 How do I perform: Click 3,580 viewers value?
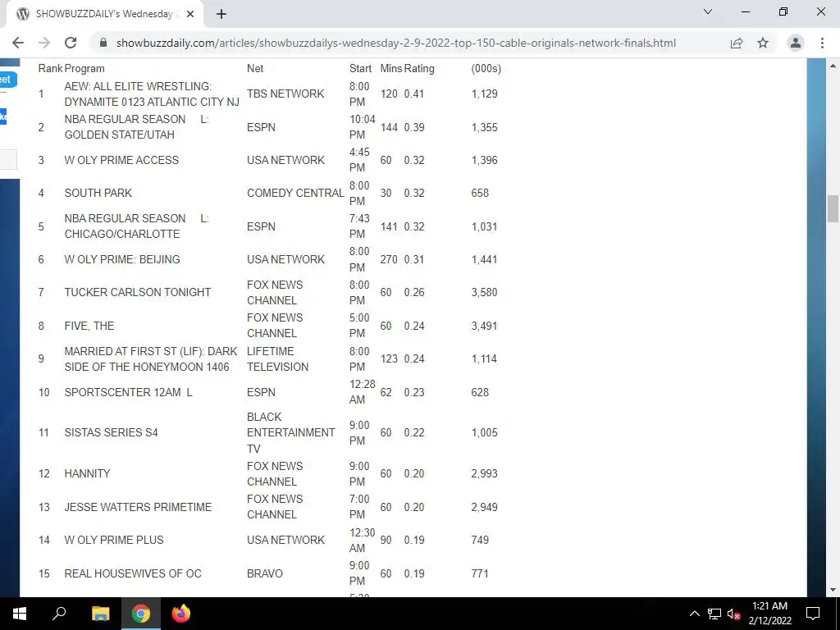[484, 293]
